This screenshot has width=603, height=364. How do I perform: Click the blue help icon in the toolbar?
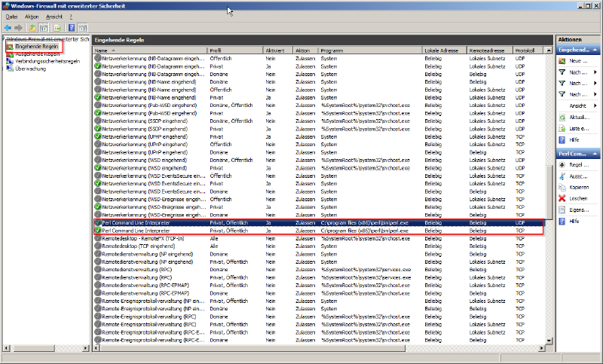point(72,26)
